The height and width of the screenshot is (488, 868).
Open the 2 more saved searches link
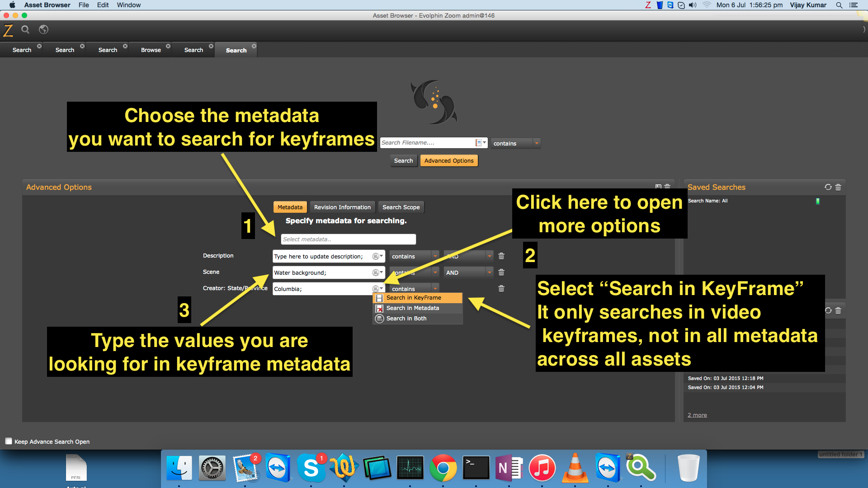point(697,415)
